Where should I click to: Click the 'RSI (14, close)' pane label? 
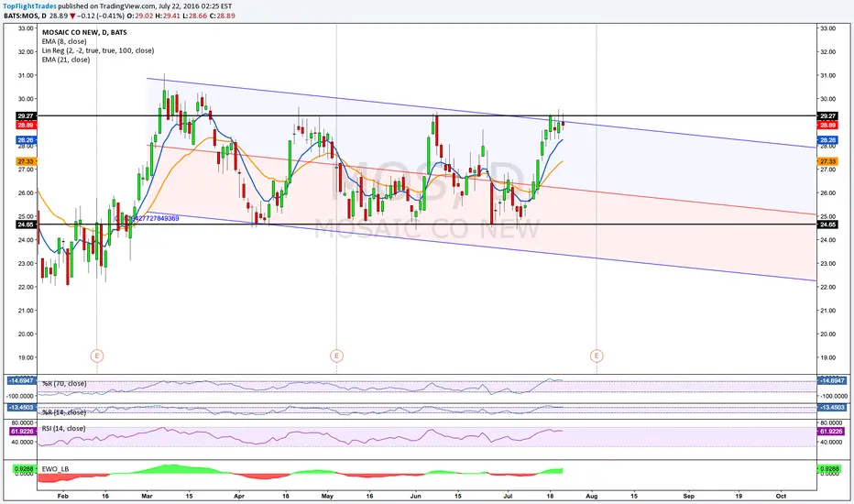64,428
